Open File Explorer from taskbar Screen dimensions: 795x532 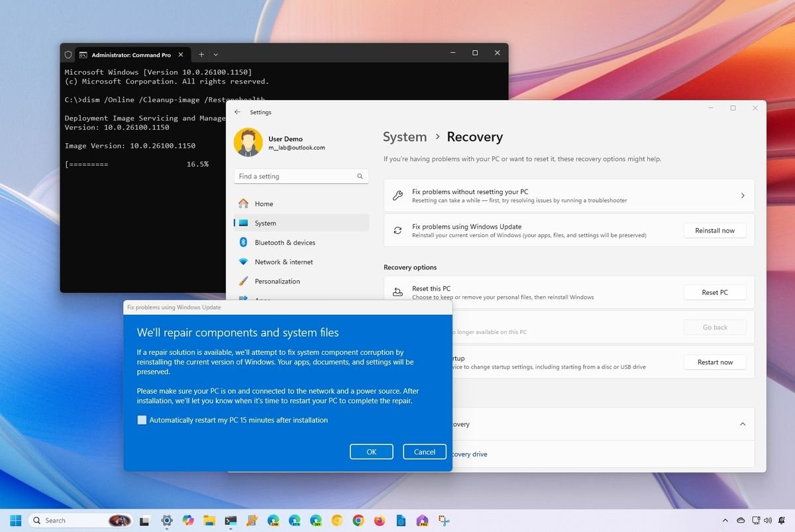pyautogui.click(x=209, y=521)
